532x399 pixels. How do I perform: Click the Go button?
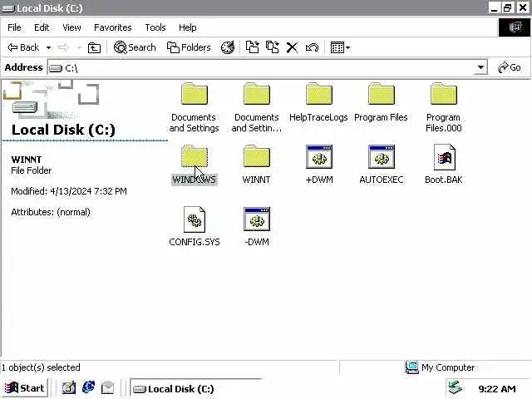509,67
